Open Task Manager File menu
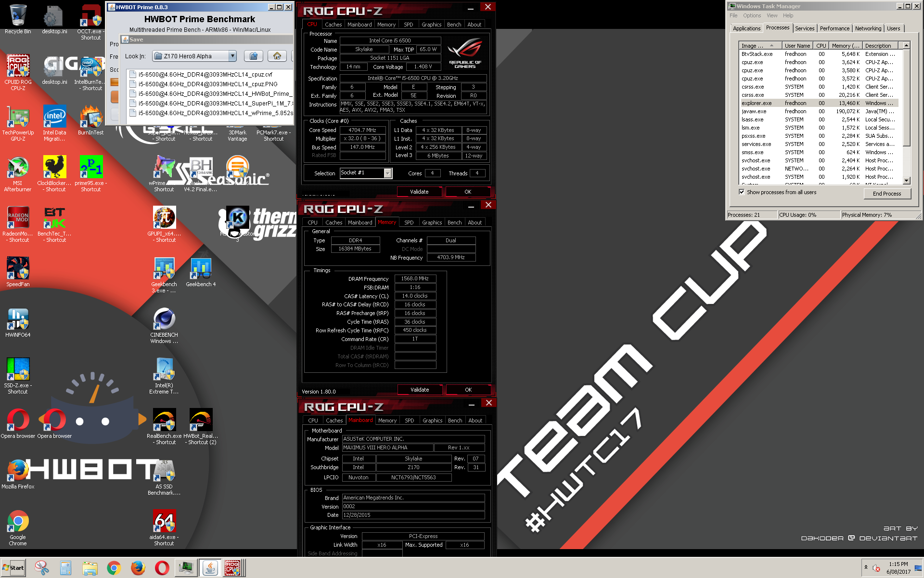The image size is (924, 578). tap(733, 15)
